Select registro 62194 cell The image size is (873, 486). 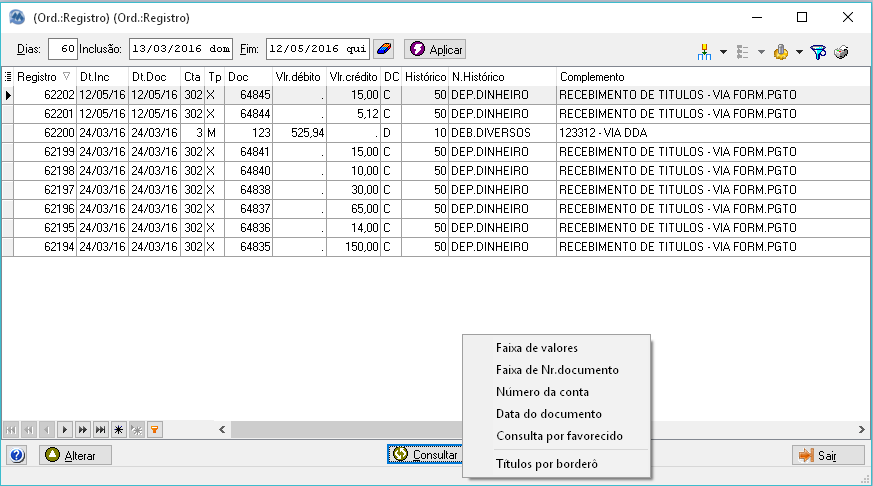(45, 247)
